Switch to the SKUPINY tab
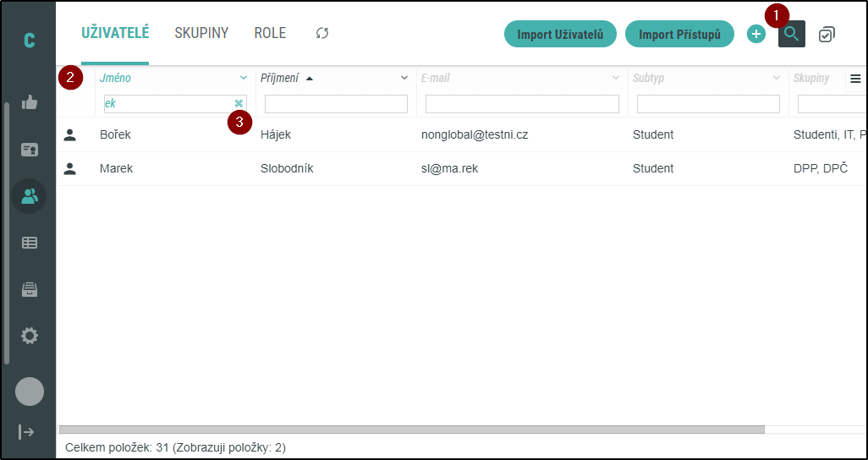 tap(201, 34)
